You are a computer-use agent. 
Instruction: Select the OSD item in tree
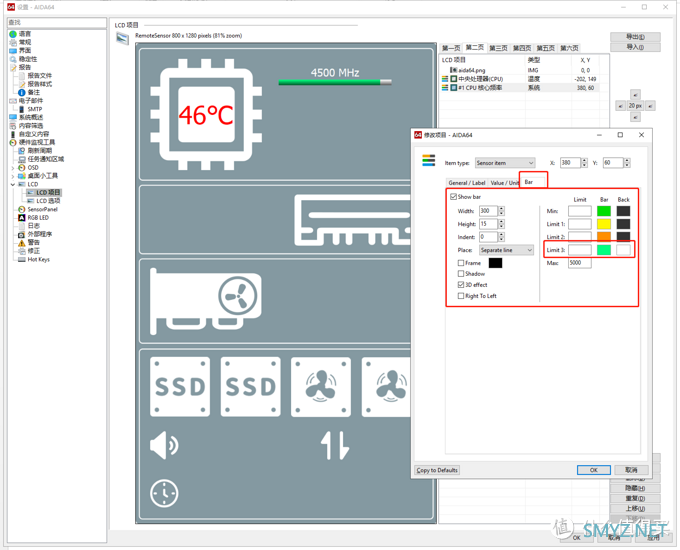click(33, 167)
